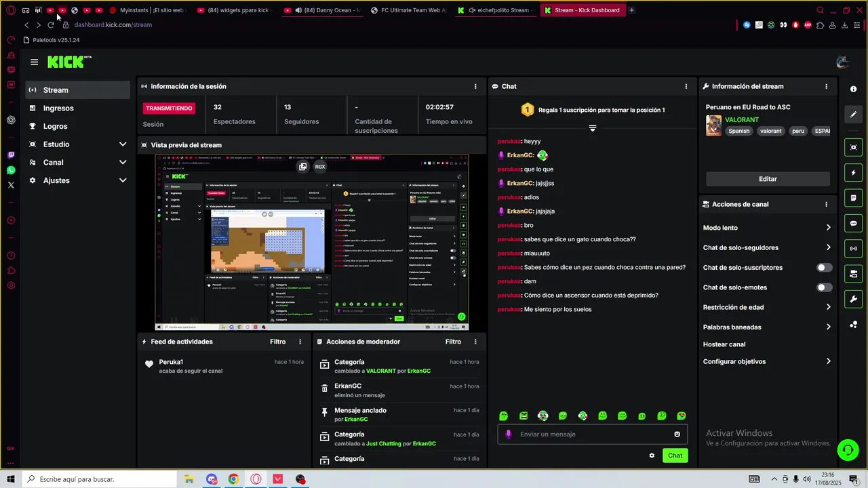Screen dimensions: 868x488
Task: Click the wrench icon in right sidebar
Action: 853,299
